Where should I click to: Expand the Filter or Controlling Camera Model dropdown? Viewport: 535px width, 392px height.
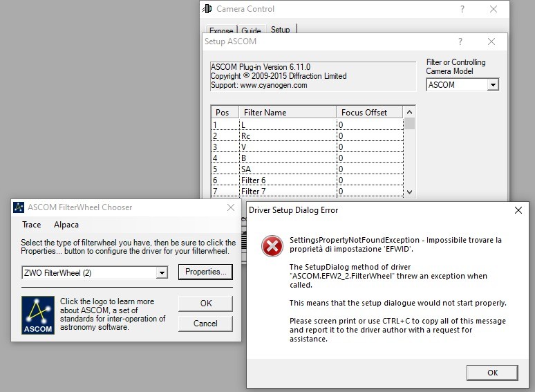coord(493,85)
